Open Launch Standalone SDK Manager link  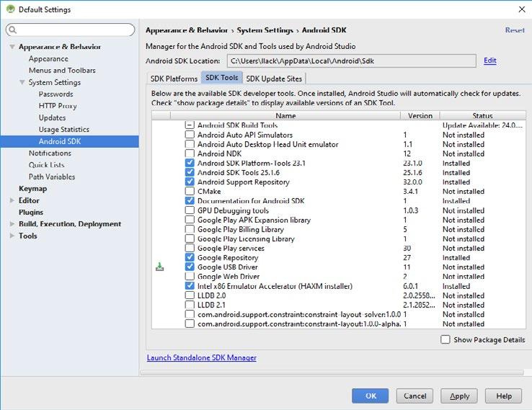coord(202,358)
